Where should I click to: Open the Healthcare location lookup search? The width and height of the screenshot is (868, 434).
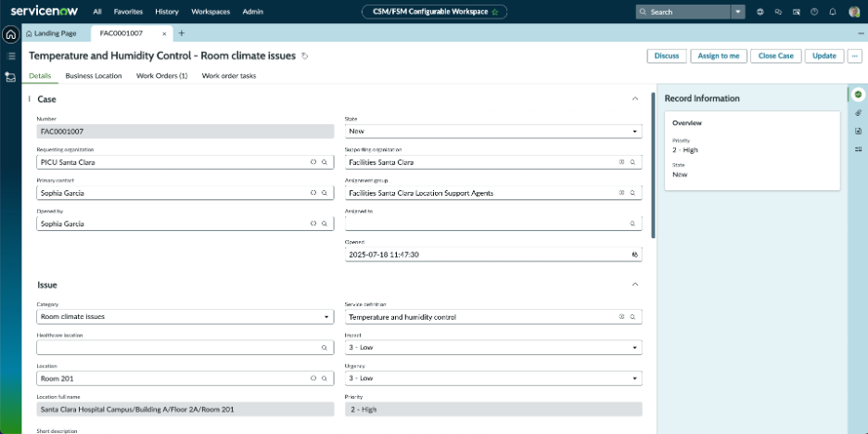[325, 348]
